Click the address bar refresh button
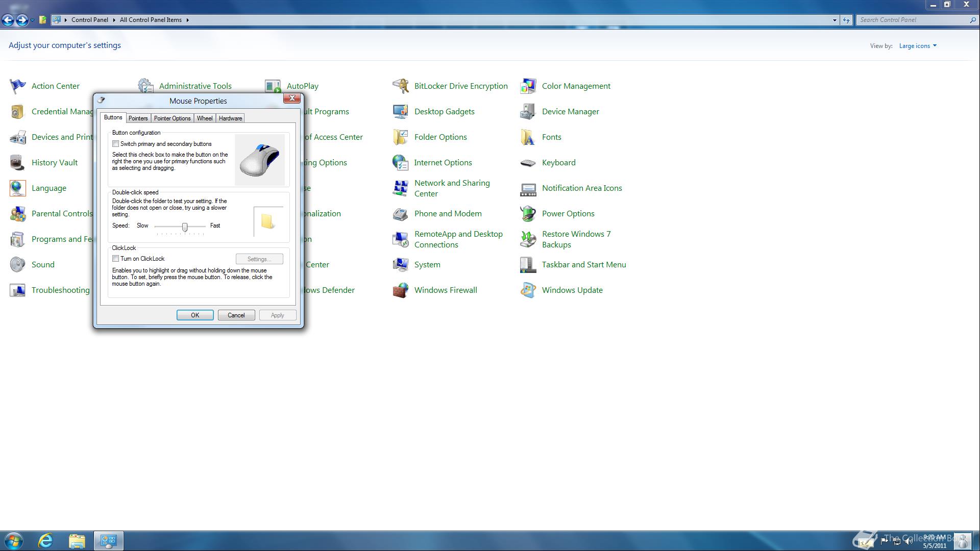Screen dimensions: 980x551 846,20
